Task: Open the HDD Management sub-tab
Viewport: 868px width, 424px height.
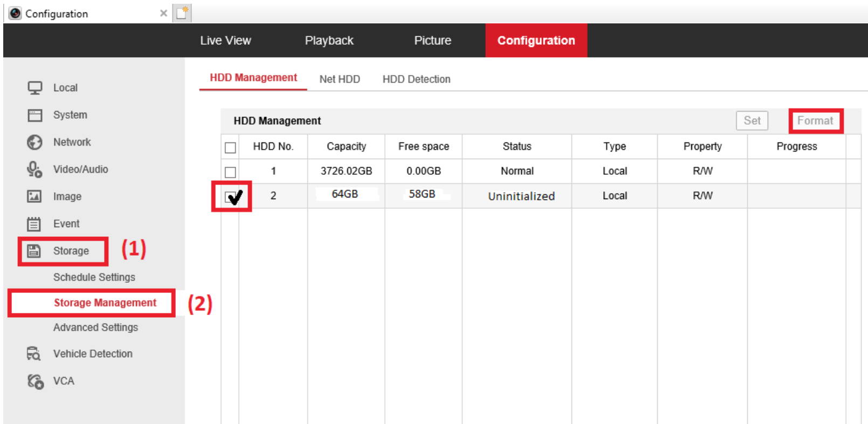Action: coord(253,78)
